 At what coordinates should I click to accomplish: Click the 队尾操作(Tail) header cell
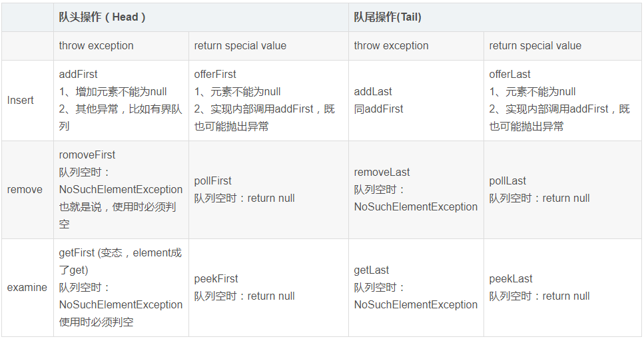(387, 17)
